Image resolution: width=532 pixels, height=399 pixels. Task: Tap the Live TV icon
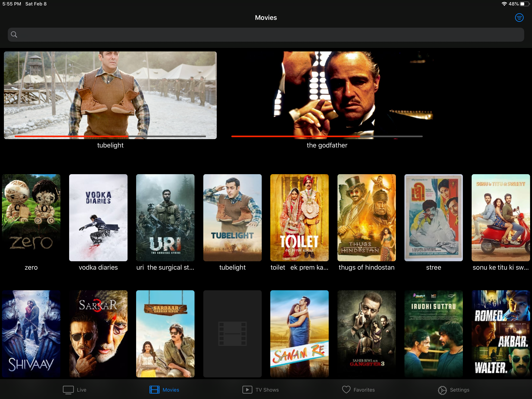coord(68,390)
